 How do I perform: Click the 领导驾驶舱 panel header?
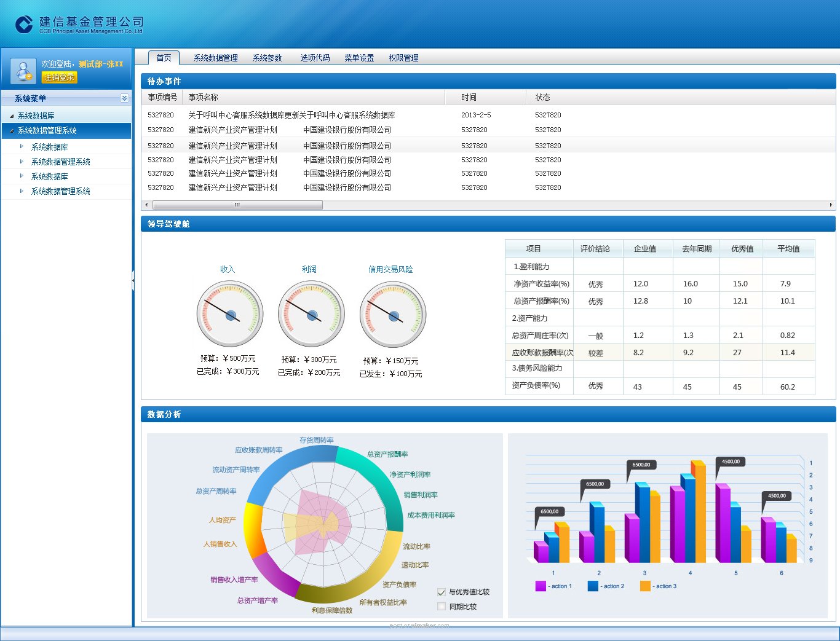point(488,224)
